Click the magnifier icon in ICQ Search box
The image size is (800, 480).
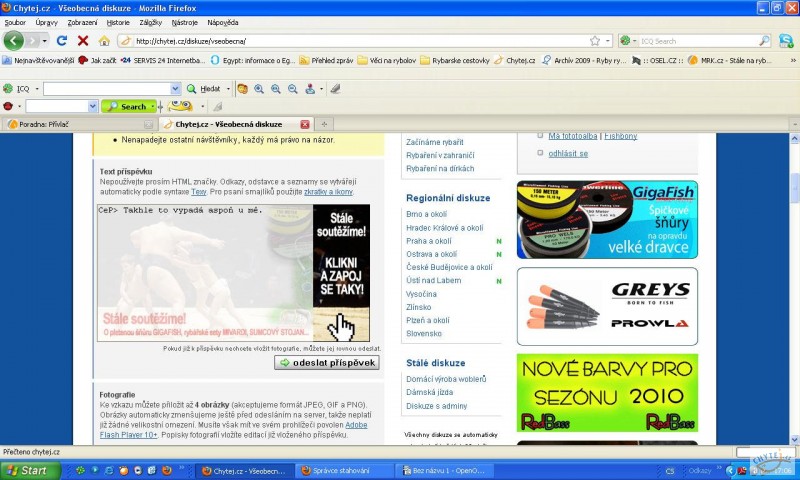[765, 41]
